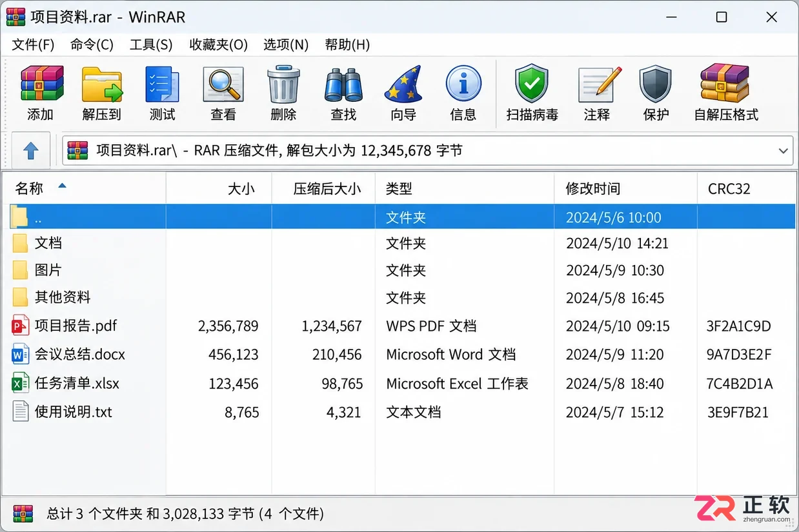Click packed size 1,234,567
This screenshot has height=532, width=799.
click(x=332, y=326)
